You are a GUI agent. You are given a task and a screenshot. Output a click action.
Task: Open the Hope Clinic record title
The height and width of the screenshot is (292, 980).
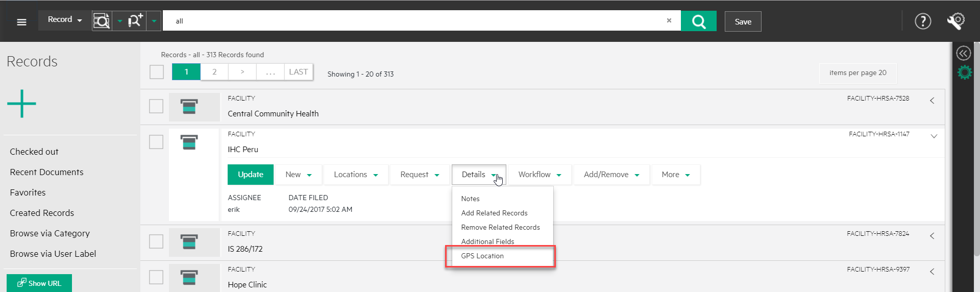coord(247,285)
